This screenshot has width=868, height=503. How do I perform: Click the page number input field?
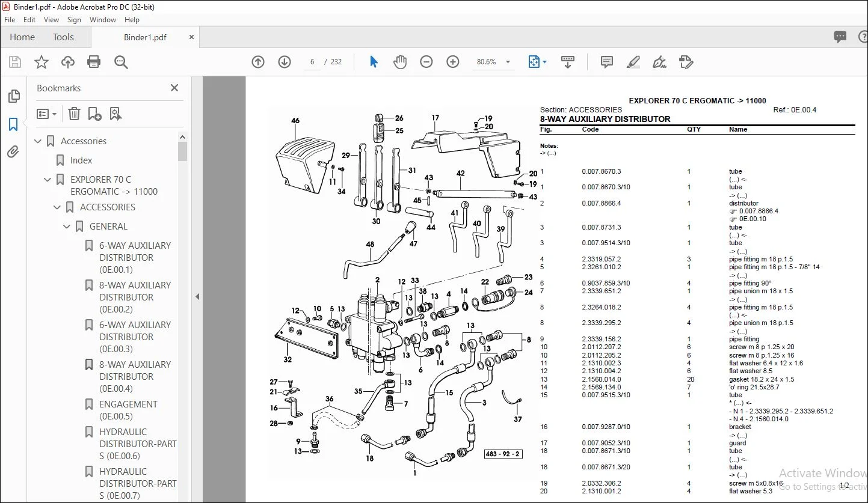click(312, 62)
